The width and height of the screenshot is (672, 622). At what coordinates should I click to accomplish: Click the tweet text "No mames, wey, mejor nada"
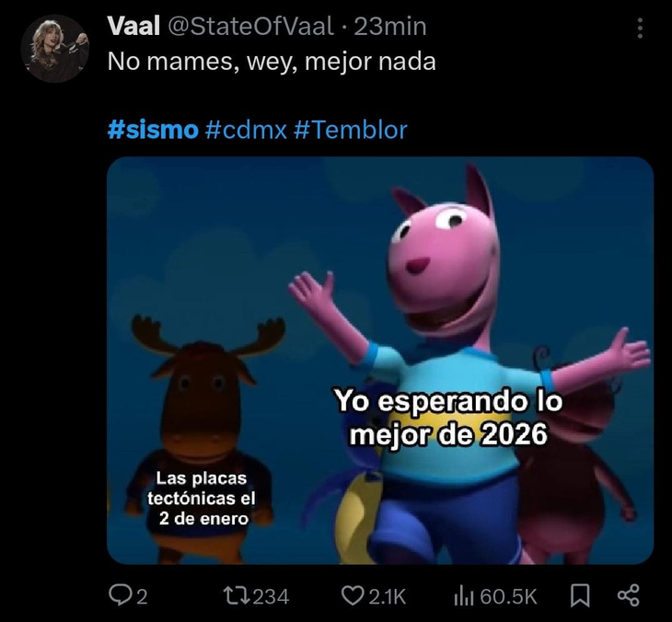(272, 62)
